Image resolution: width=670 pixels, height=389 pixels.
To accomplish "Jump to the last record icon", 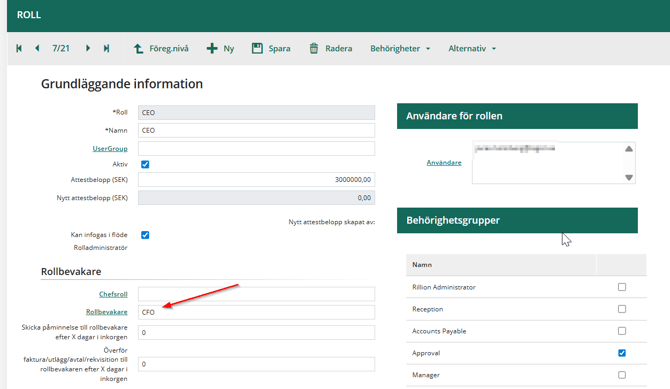I will pos(106,48).
